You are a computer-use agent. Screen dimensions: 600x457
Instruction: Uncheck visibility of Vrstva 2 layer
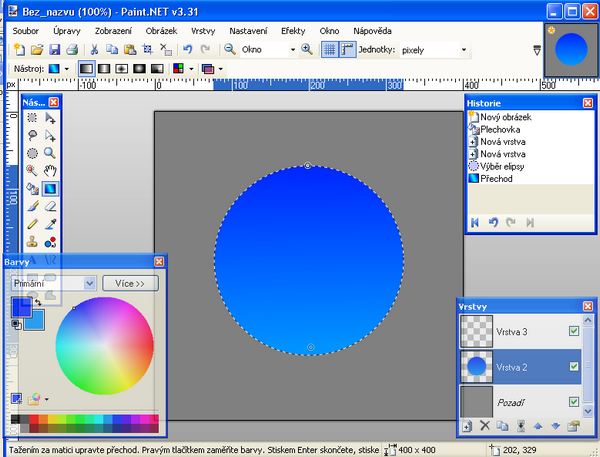(573, 367)
